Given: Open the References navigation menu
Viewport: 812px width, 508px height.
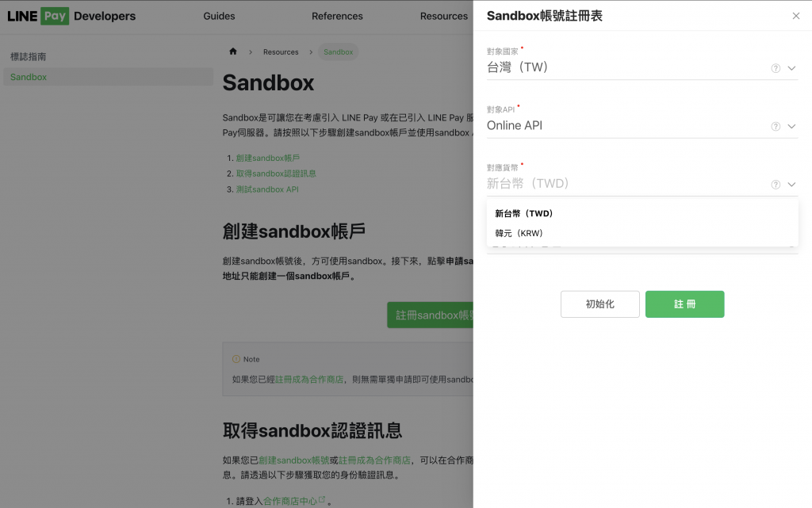Looking at the screenshot, I should click(337, 16).
